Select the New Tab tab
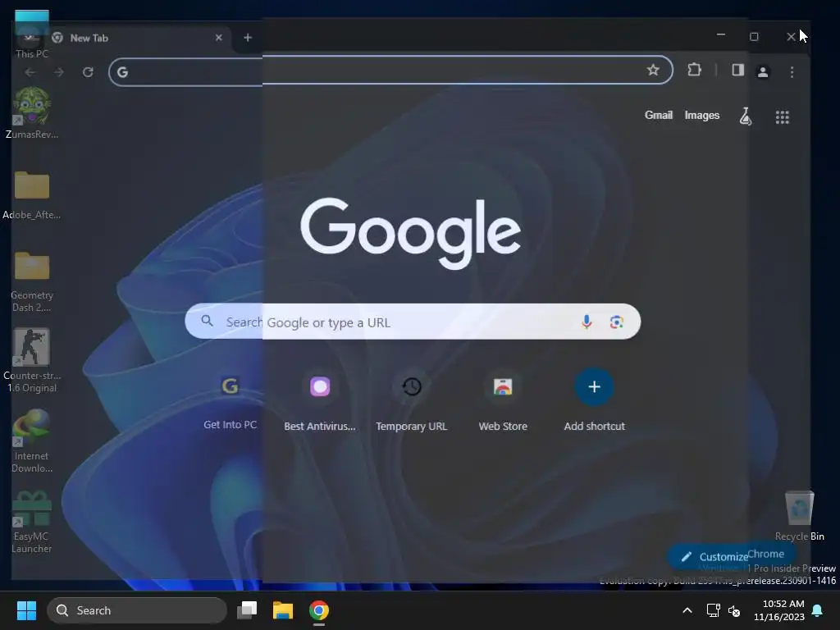840x630 pixels. pyautogui.click(x=140, y=38)
